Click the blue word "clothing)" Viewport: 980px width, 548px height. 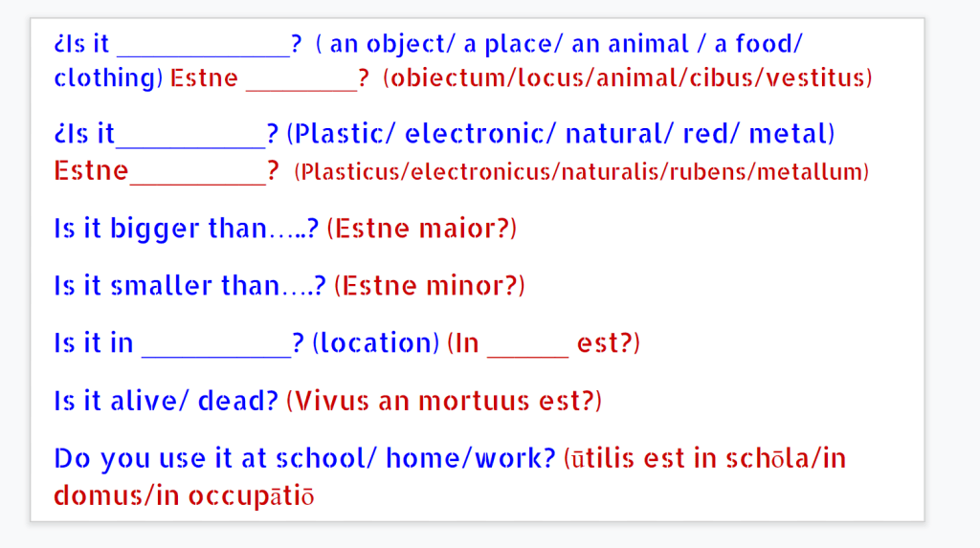(108, 78)
